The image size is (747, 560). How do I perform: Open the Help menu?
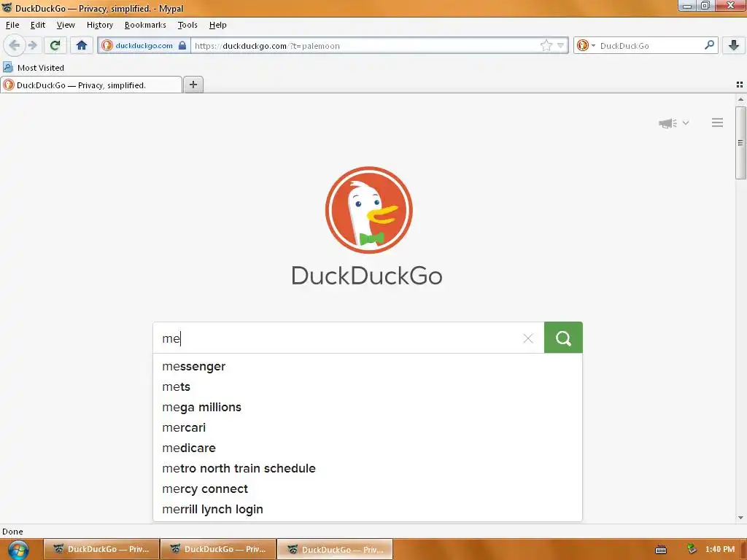pos(217,25)
